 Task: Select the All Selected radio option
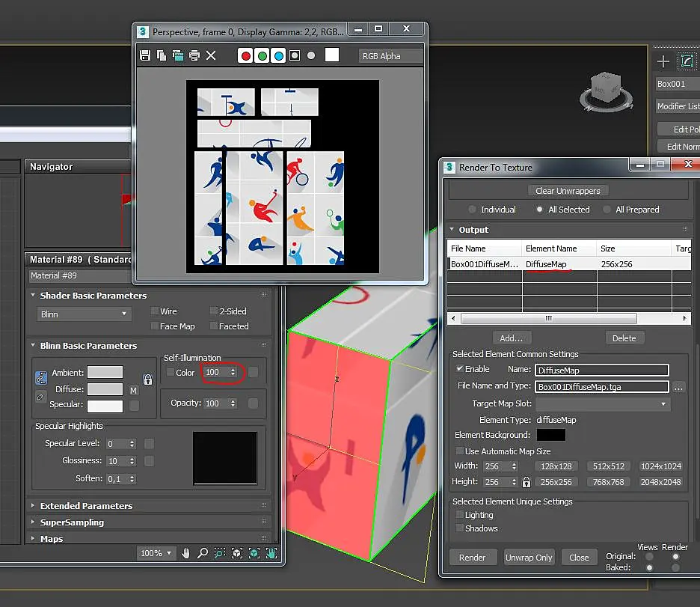(x=539, y=210)
